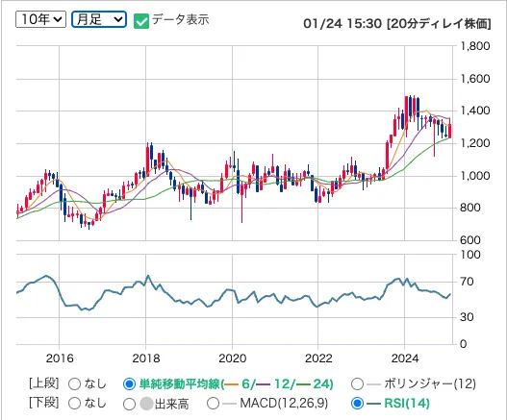Click the 1,200 price axis label

474,143
